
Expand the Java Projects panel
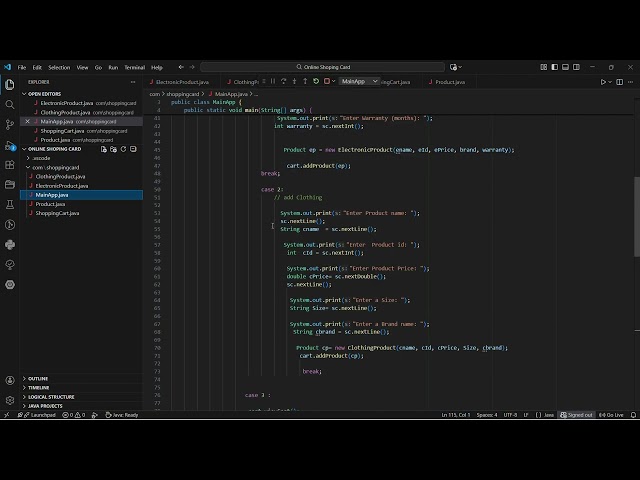[x=45, y=406]
